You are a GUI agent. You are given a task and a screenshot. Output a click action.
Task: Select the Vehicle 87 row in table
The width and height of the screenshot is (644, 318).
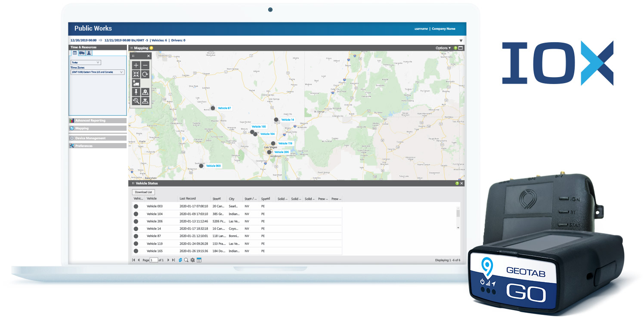[237, 236]
